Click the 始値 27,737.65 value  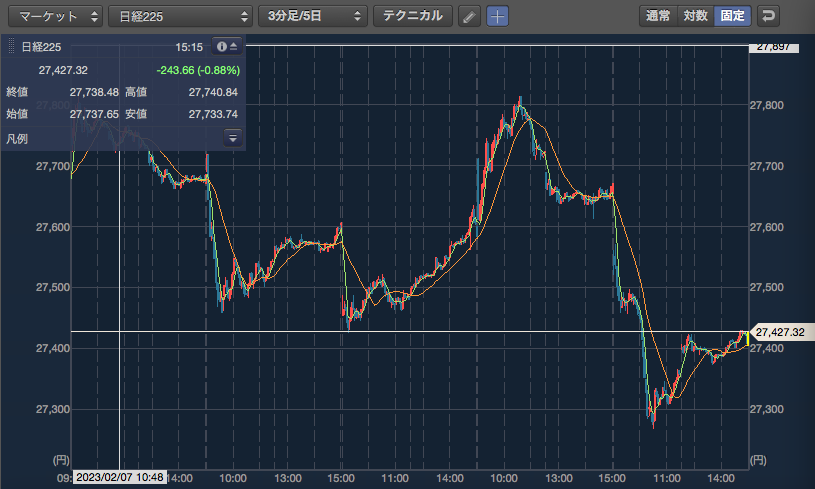(94, 114)
